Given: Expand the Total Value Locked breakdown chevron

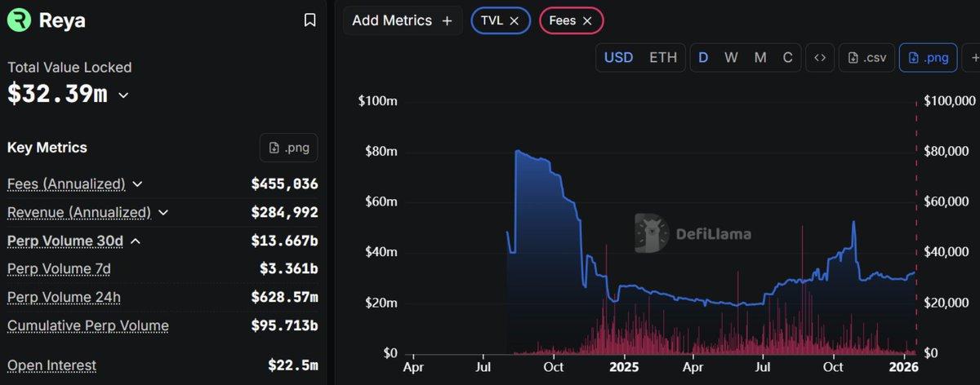Looking at the screenshot, I should 124,95.
